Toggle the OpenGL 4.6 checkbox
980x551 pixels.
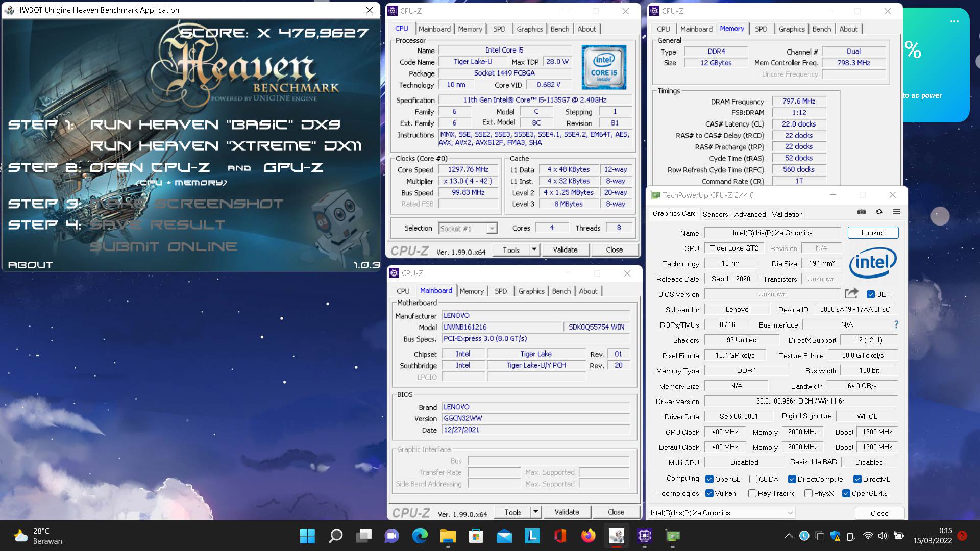[x=846, y=493]
